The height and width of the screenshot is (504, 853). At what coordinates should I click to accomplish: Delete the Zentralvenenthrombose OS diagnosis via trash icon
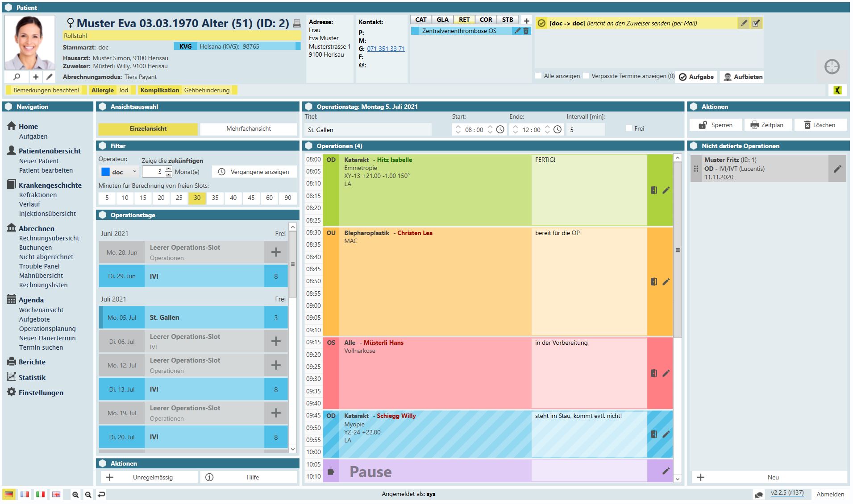(x=526, y=31)
